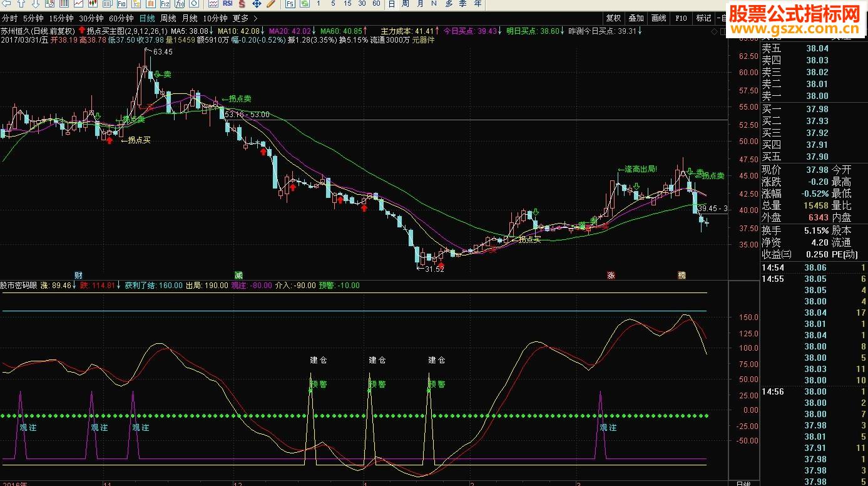Click the F5 toolbar icon
The width and height of the screenshot is (868, 486).
(x=291, y=4)
